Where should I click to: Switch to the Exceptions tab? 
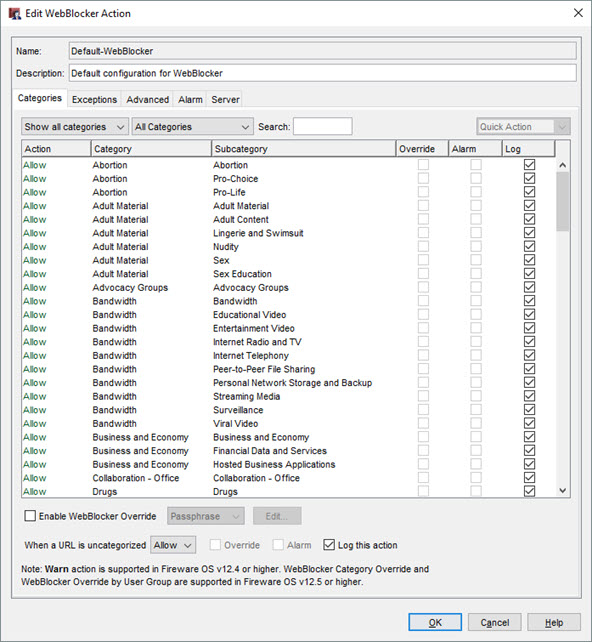(94, 99)
